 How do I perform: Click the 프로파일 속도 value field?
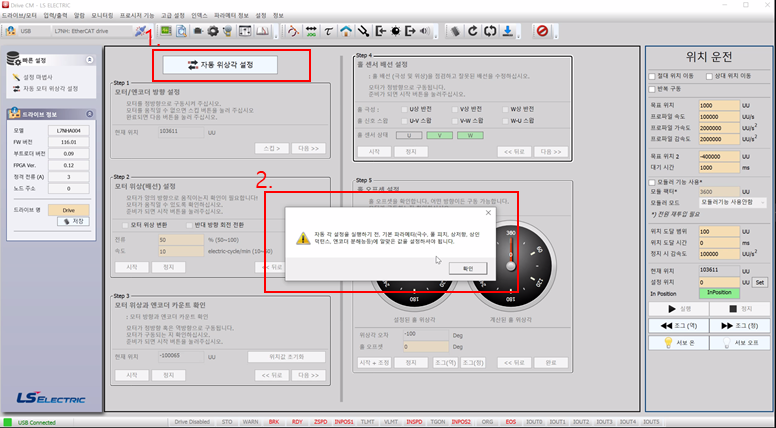pyautogui.click(x=719, y=117)
